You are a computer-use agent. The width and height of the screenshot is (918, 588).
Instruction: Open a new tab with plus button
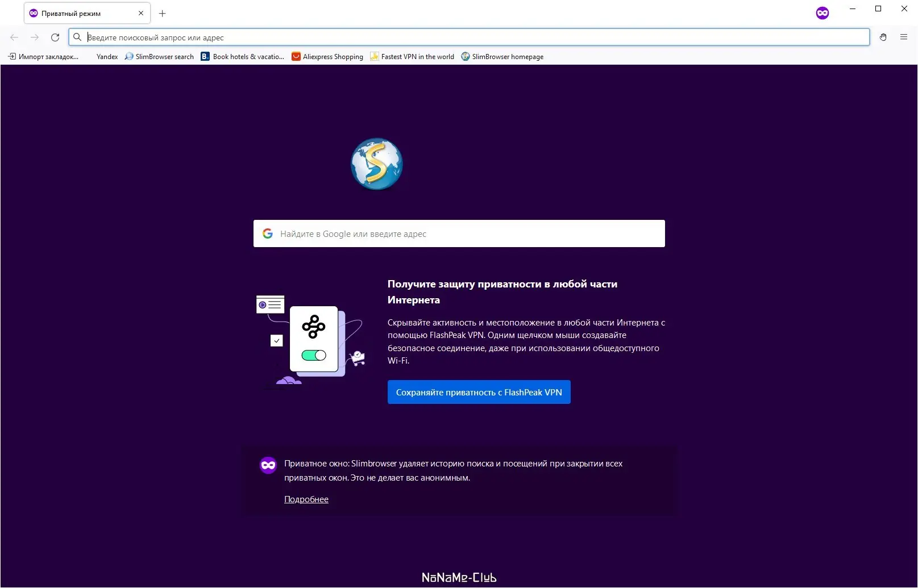point(163,13)
